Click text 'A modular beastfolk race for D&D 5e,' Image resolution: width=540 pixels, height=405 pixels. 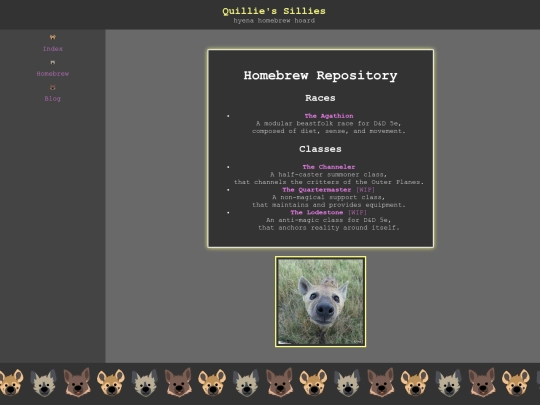(329, 123)
